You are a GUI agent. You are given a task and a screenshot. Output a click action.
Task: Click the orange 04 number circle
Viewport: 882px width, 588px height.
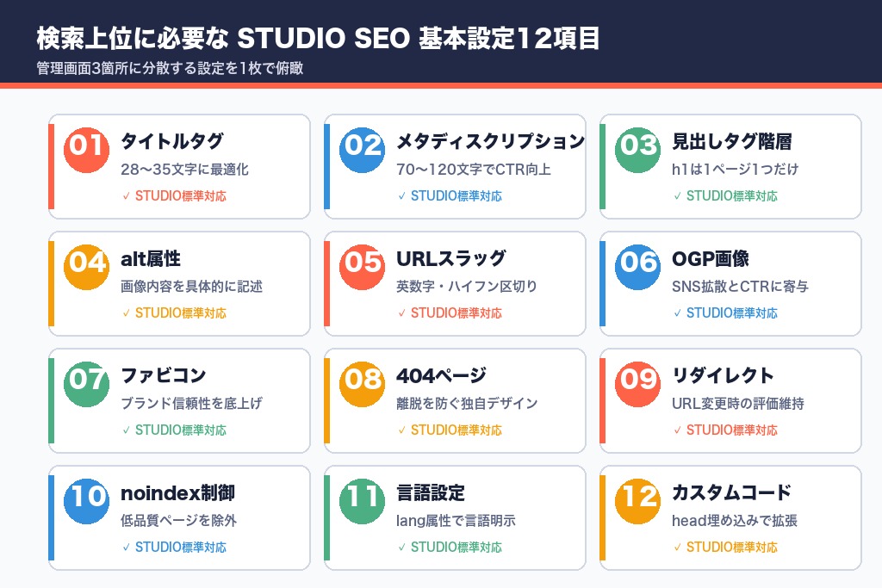coord(87,267)
